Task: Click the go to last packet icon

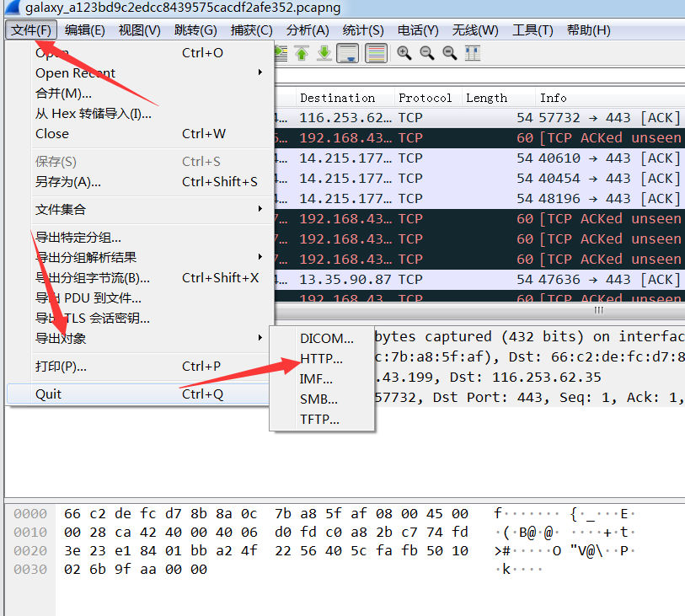Action: [x=324, y=53]
